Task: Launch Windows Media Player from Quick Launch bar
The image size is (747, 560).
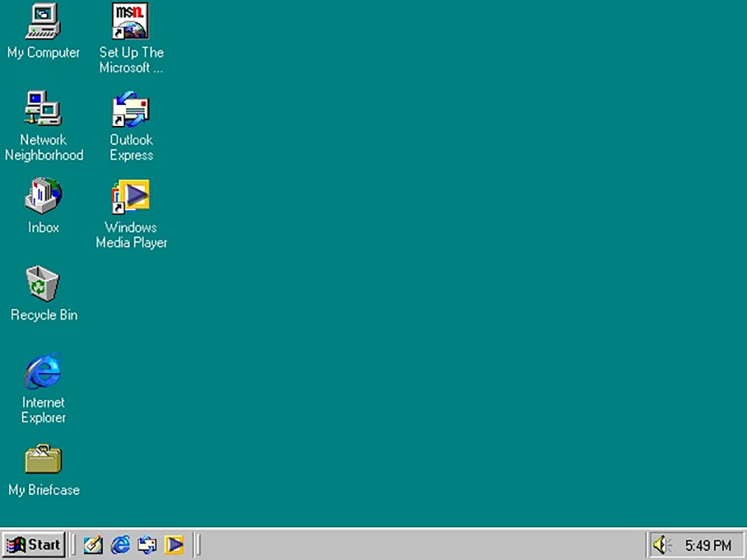Action: tap(174, 544)
